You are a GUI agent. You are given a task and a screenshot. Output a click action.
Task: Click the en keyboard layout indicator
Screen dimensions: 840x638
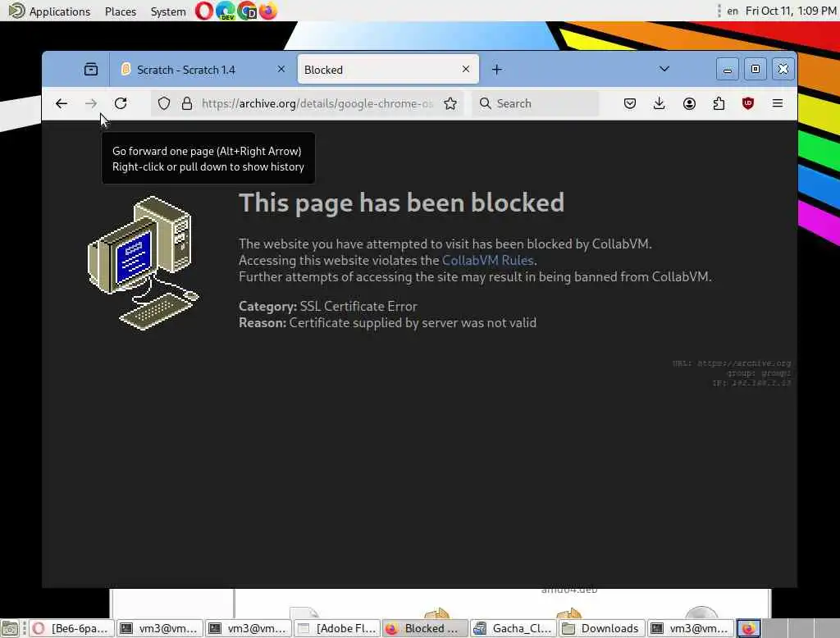pos(733,11)
